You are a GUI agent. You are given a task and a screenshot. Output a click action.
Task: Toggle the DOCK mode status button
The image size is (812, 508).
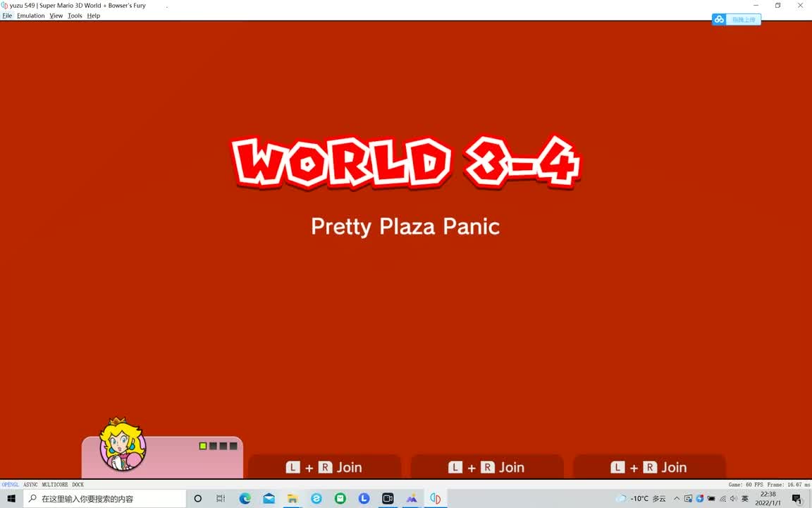(78, 485)
